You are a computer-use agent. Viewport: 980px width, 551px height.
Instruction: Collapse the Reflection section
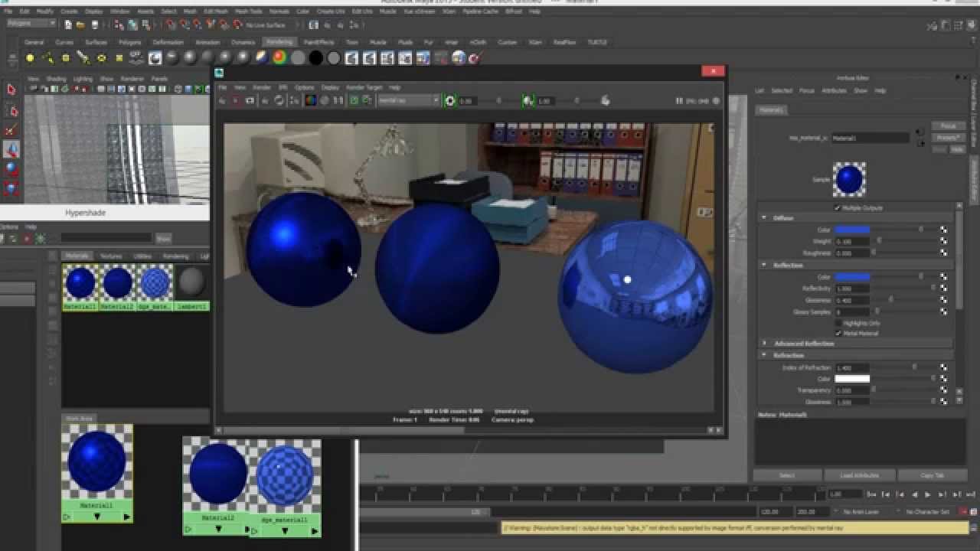[x=763, y=265]
